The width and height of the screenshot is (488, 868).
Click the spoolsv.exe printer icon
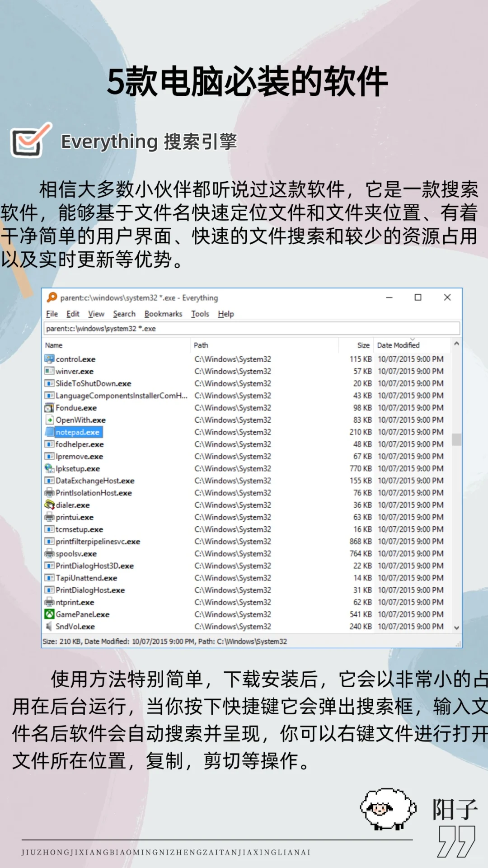(x=49, y=554)
